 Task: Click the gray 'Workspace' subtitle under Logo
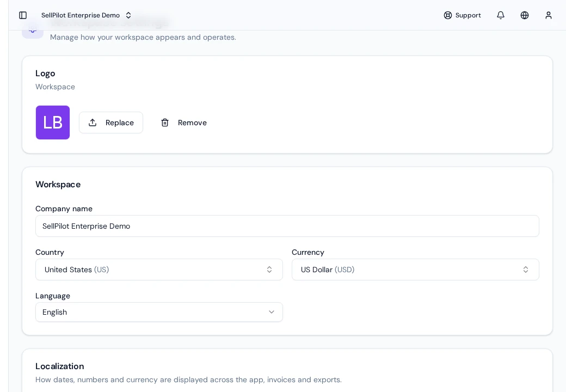tap(55, 87)
